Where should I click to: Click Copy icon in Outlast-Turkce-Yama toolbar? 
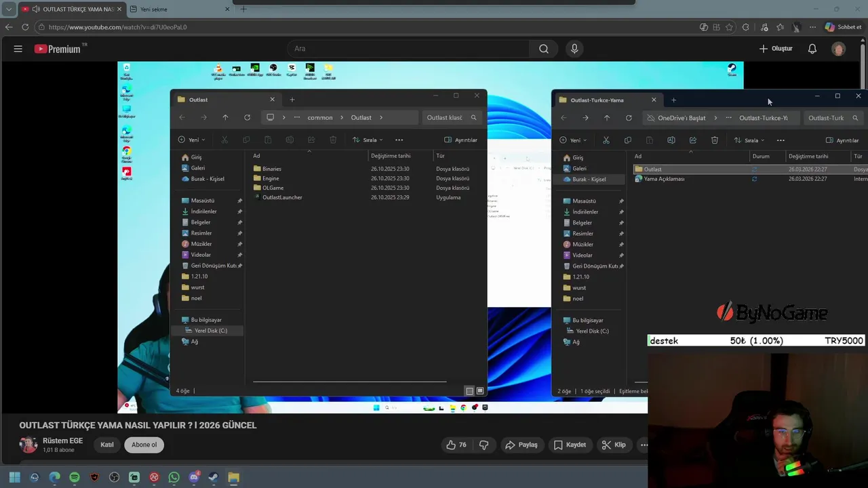[627, 140]
